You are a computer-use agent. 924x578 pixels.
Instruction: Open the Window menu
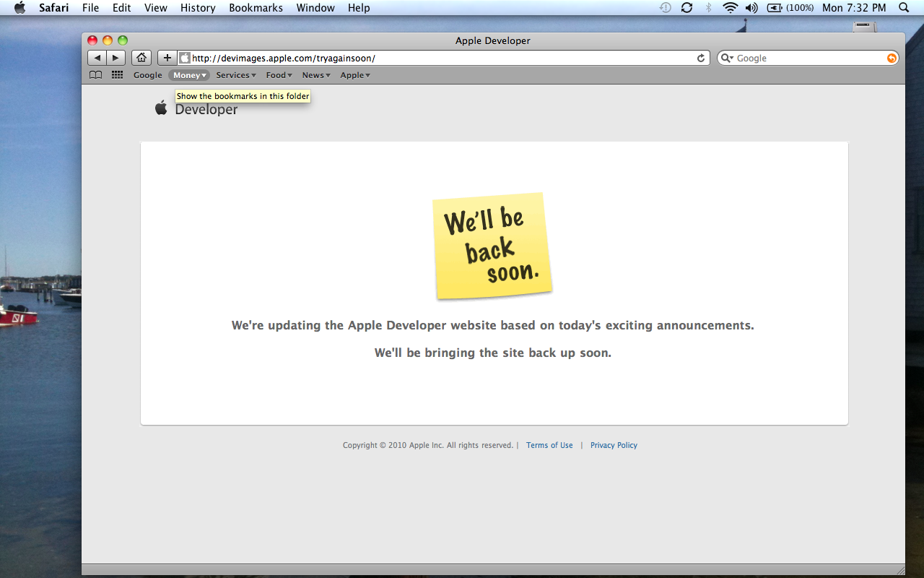coord(316,7)
